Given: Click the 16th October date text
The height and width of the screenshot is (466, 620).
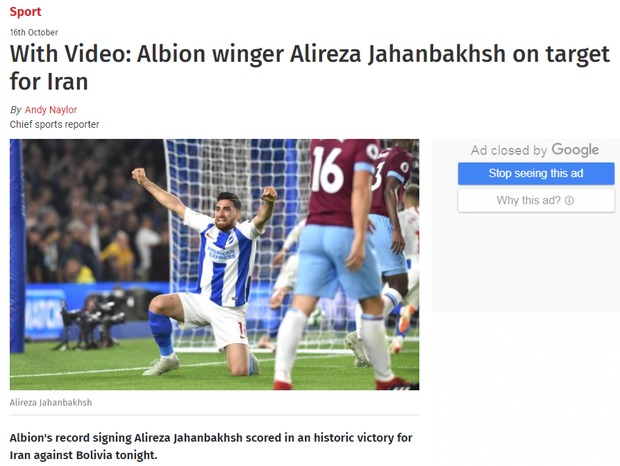Looking at the screenshot, I should click(34, 32).
